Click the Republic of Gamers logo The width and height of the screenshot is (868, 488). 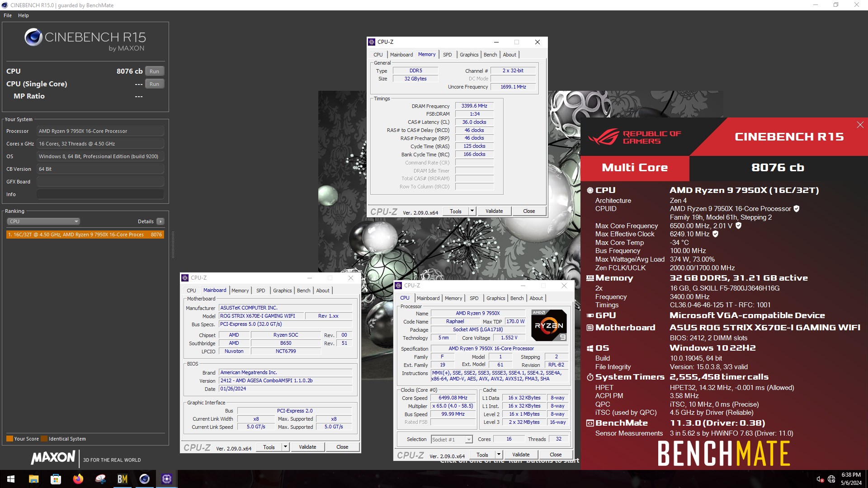coord(634,137)
